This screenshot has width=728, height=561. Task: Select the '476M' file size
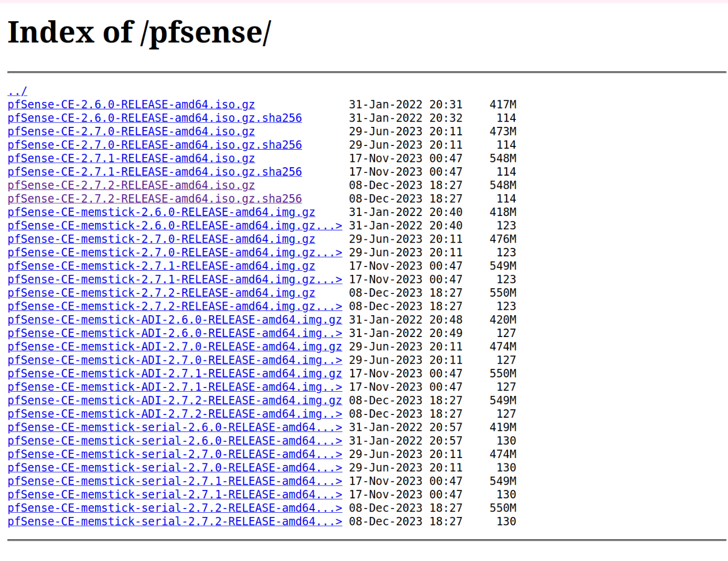click(503, 239)
